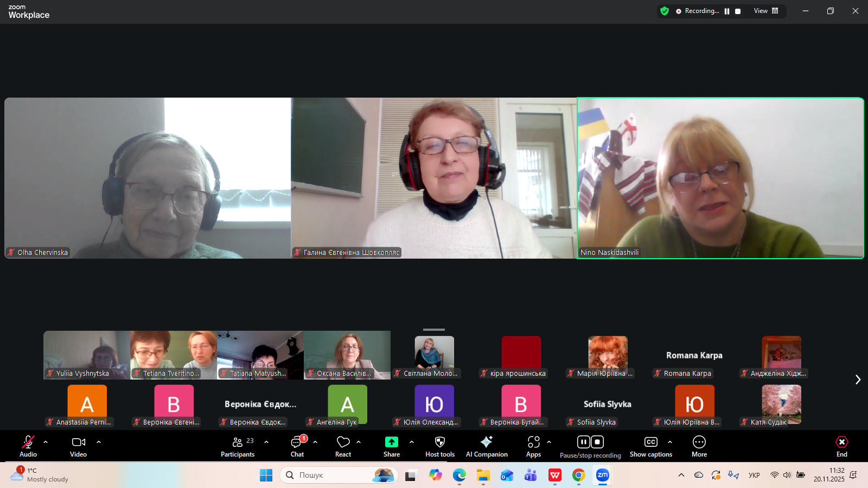Open Host tools shield icon

[x=439, y=446]
